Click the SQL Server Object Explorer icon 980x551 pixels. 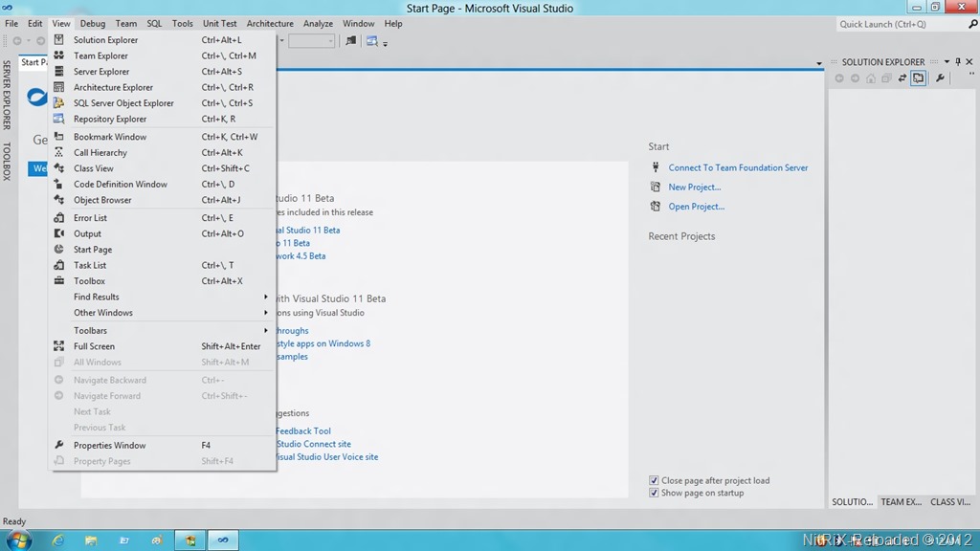59,103
